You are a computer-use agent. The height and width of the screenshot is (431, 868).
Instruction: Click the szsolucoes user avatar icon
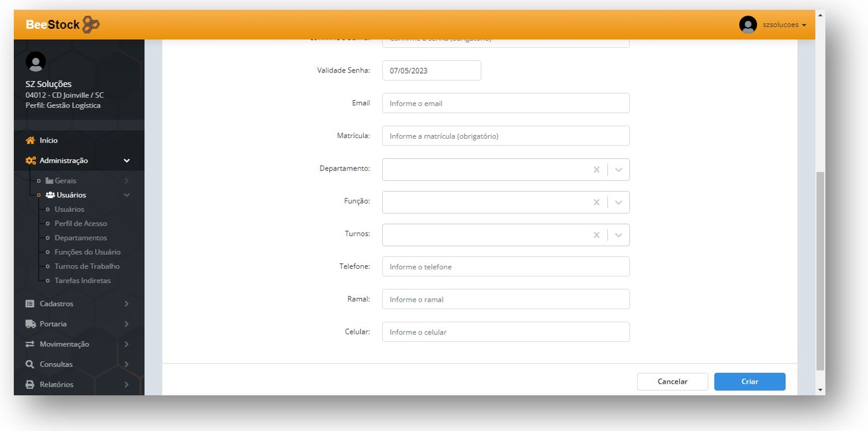[748, 25]
